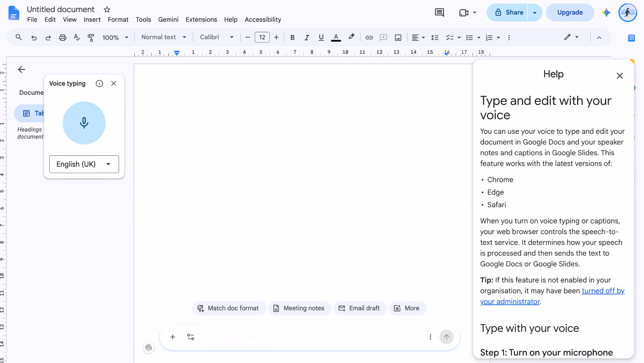
Task: Open 'turned off by your administrator' link
Action: (x=552, y=296)
